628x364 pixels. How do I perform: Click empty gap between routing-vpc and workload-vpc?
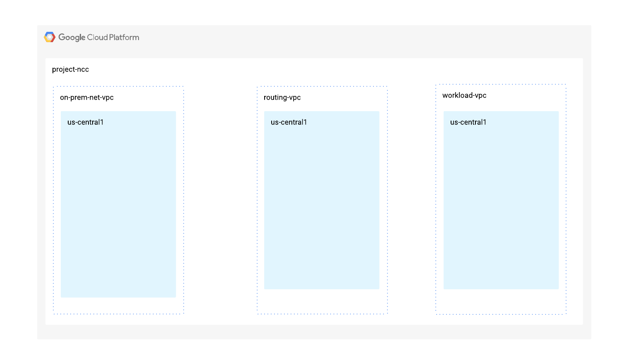[x=411, y=198]
